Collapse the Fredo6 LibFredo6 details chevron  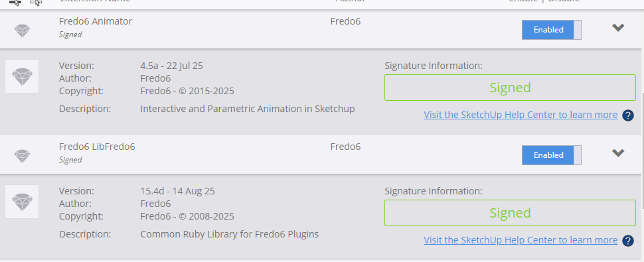[618, 153]
